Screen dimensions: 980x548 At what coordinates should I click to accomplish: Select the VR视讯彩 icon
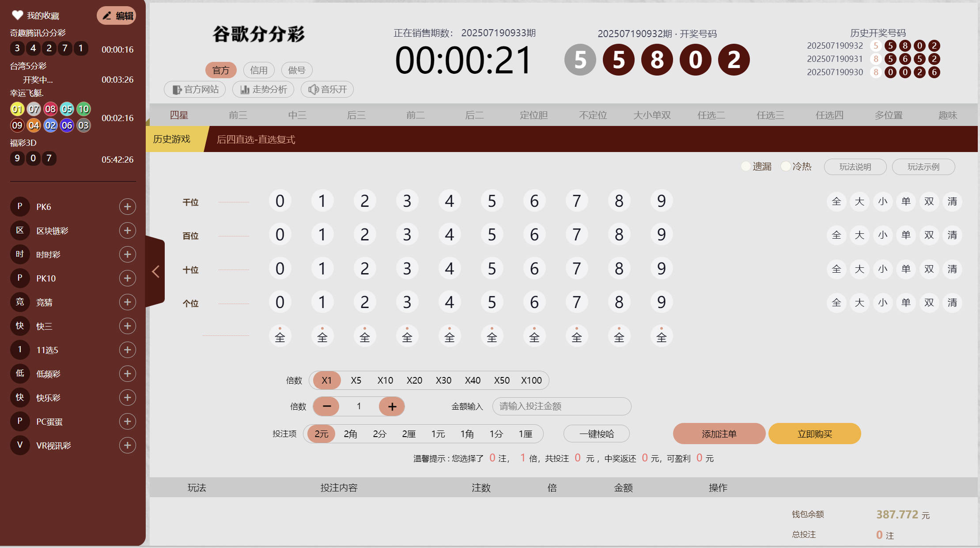click(x=19, y=445)
